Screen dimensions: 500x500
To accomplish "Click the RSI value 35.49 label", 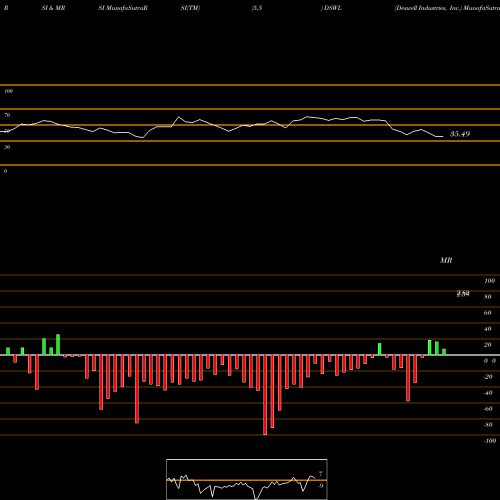I will coord(460,134).
